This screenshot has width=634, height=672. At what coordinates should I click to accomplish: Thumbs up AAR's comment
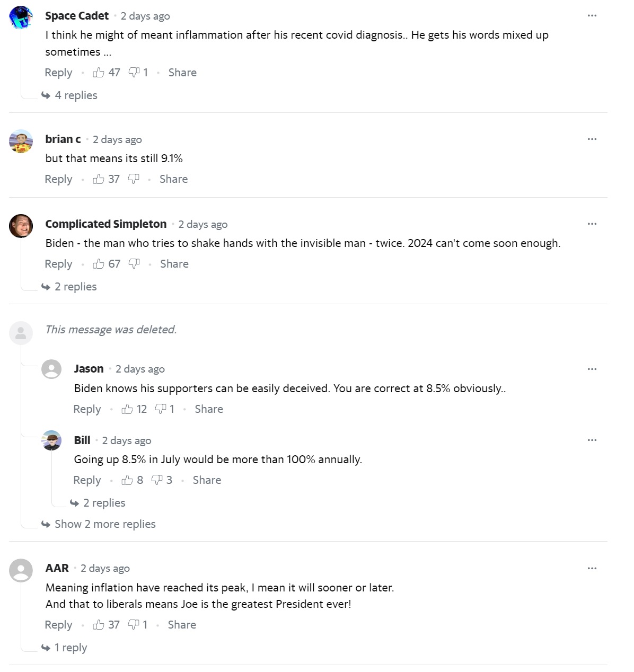point(99,625)
